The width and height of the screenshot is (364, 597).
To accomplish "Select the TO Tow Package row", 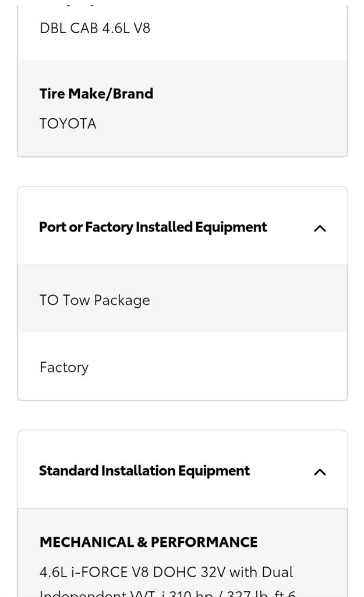I will tap(182, 299).
